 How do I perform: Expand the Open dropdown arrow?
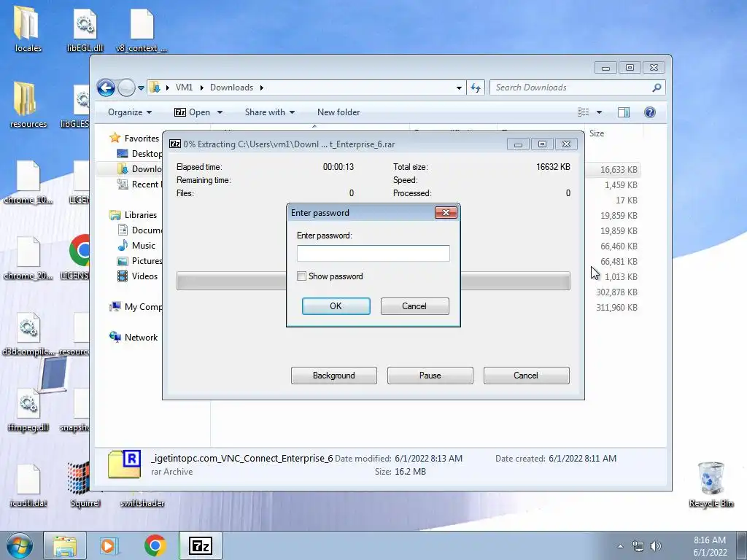[x=220, y=112]
